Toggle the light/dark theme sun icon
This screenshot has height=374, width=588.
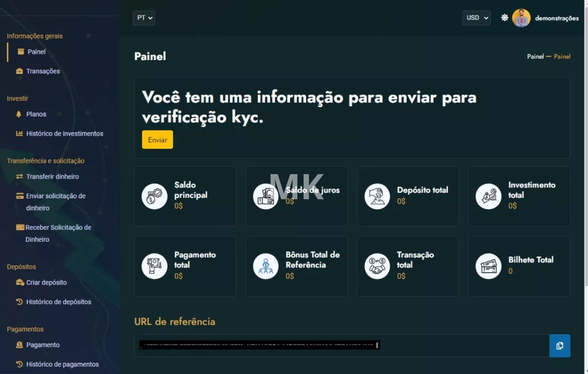[505, 18]
